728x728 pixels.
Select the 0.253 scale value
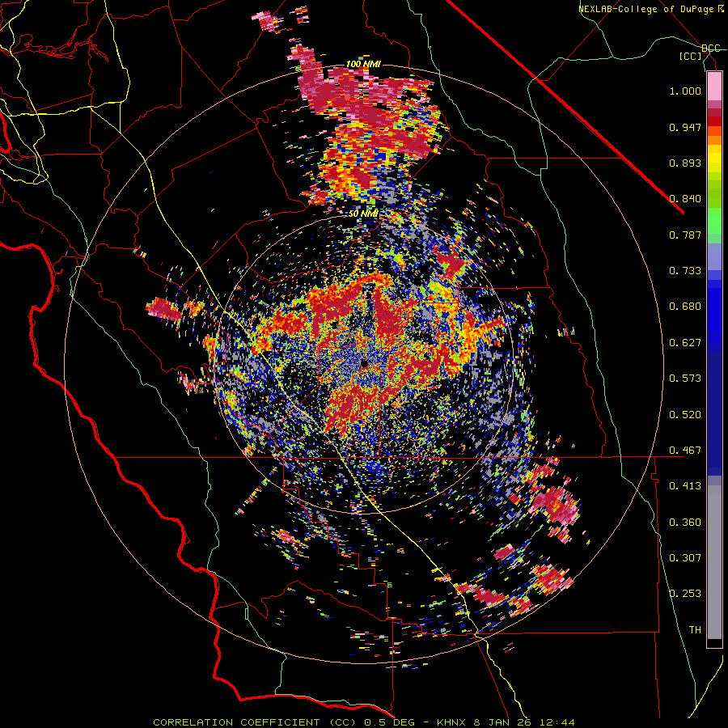pos(685,594)
